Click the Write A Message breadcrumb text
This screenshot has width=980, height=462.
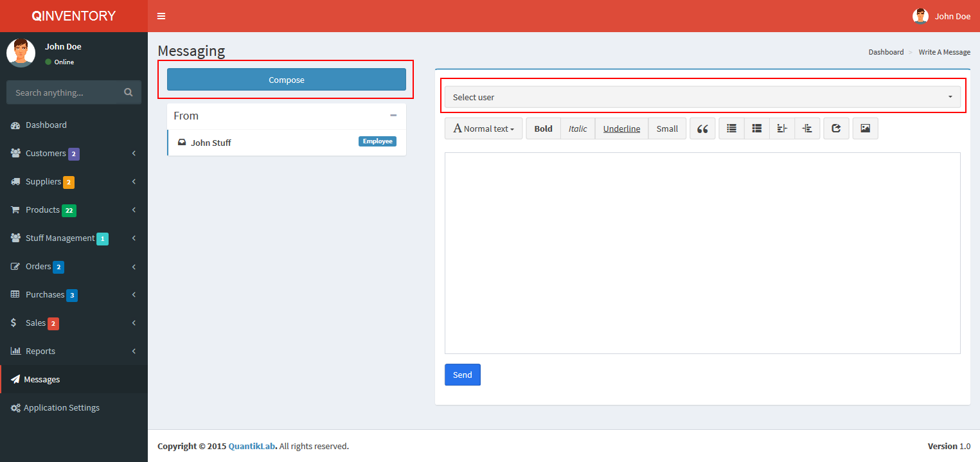[945, 52]
